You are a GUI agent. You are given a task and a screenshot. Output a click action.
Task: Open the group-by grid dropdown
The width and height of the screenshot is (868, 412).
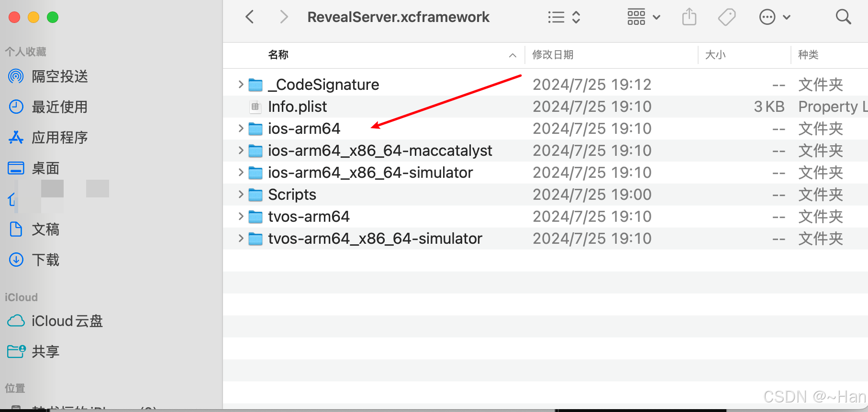644,17
